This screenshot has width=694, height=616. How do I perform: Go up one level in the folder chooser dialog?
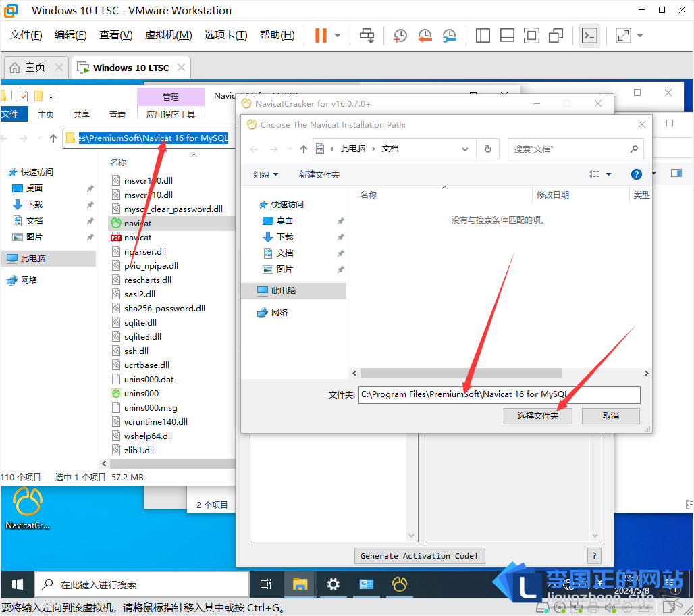pyautogui.click(x=304, y=149)
